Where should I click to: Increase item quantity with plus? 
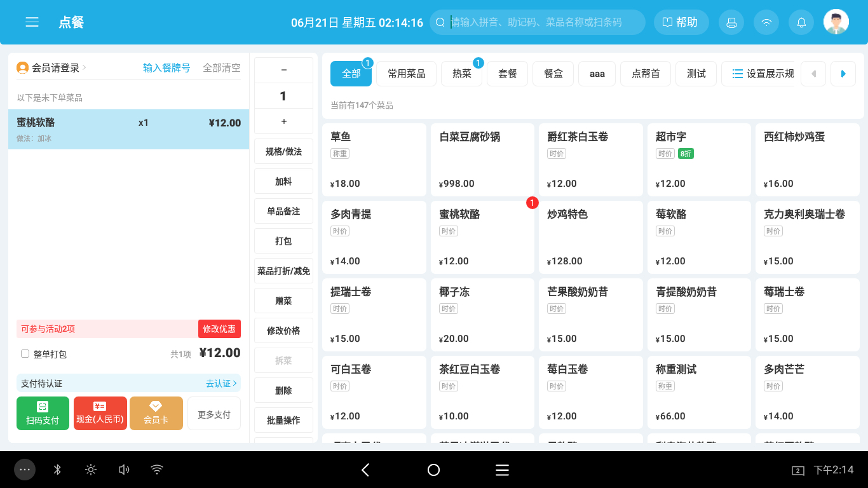point(283,121)
